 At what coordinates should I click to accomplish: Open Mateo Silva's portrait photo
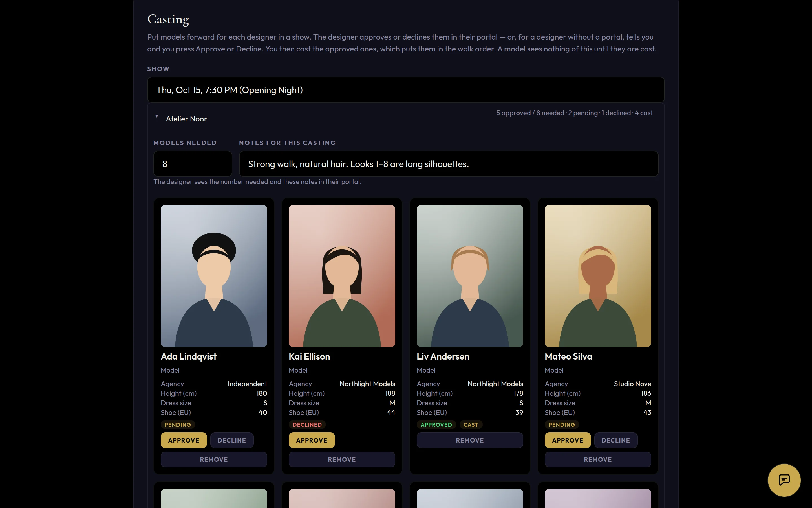coord(598,276)
